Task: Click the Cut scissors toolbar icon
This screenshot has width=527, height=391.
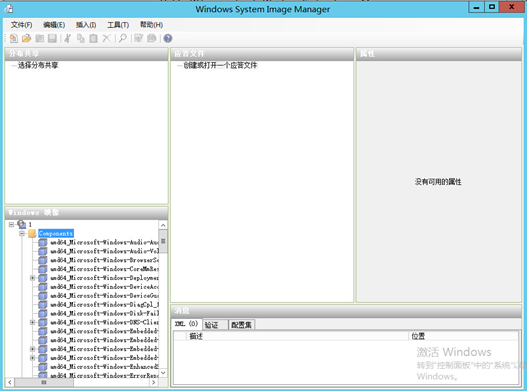Action: click(x=68, y=38)
